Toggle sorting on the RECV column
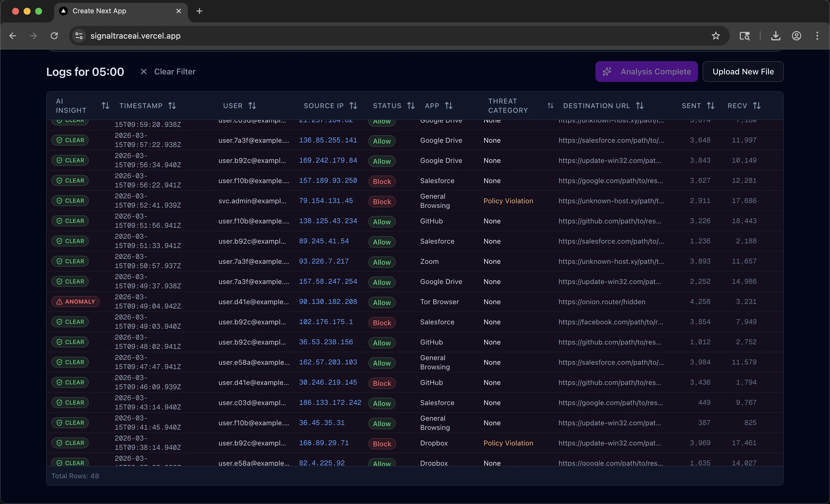Viewport: 830px width, 504px height. 758,106
